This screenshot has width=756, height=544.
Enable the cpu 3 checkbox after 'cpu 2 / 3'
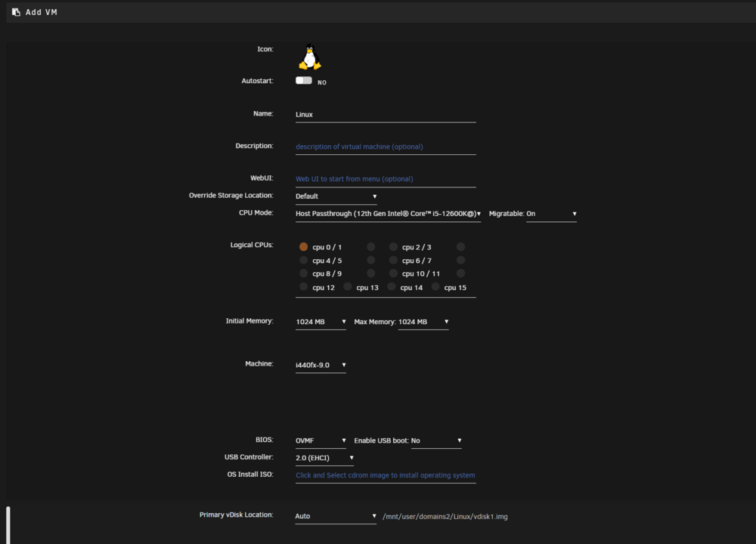(x=461, y=247)
